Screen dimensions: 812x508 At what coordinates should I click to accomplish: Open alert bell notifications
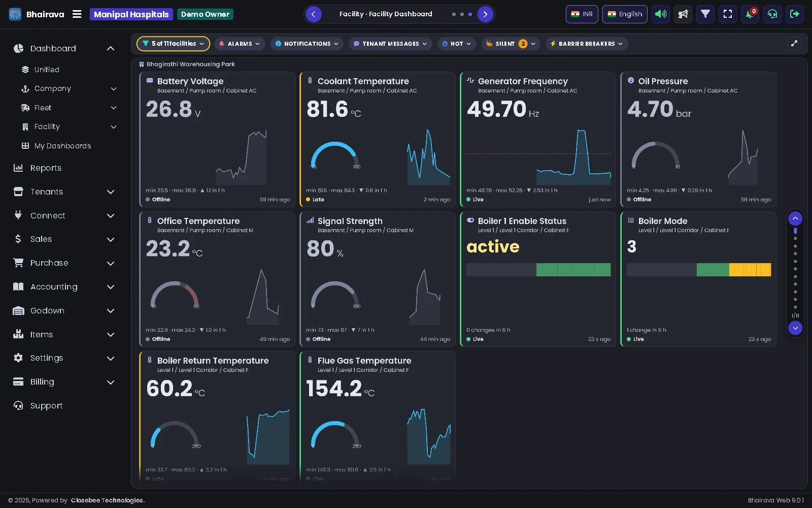pos(750,14)
